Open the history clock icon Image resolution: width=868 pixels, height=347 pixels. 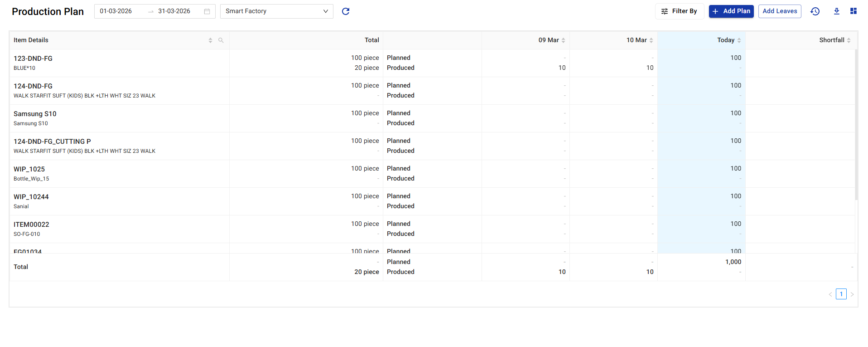coord(815,11)
